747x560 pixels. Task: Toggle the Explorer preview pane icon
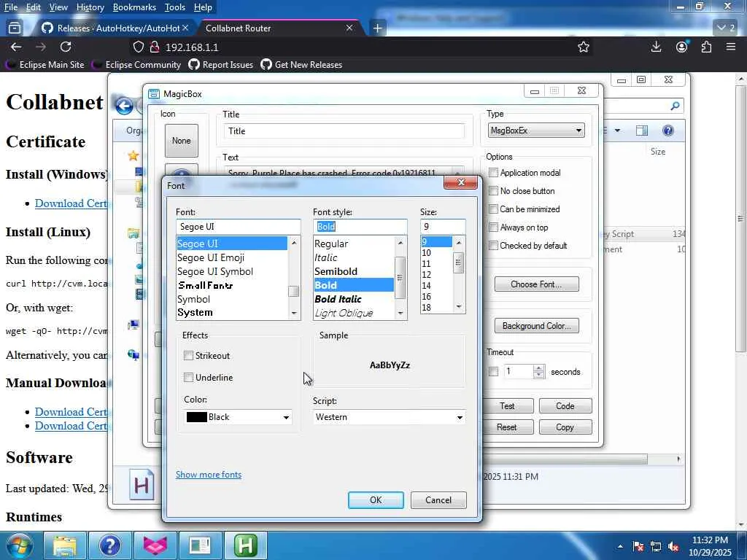[x=642, y=131]
